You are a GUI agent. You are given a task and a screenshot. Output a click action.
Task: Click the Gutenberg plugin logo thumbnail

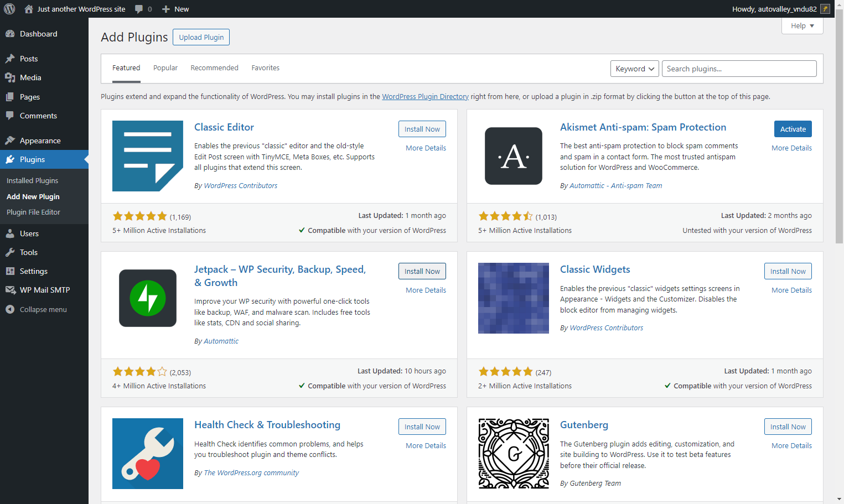pyautogui.click(x=514, y=454)
